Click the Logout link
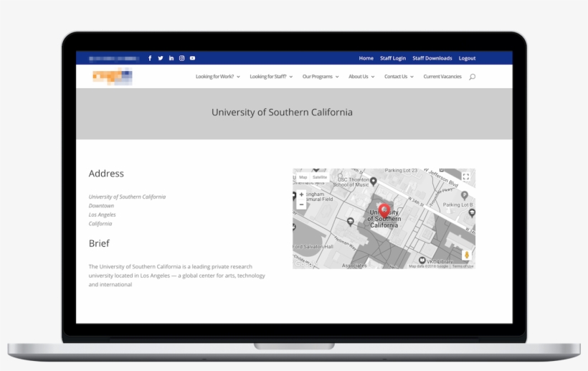588x371 pixels. [x=467, y=58]
